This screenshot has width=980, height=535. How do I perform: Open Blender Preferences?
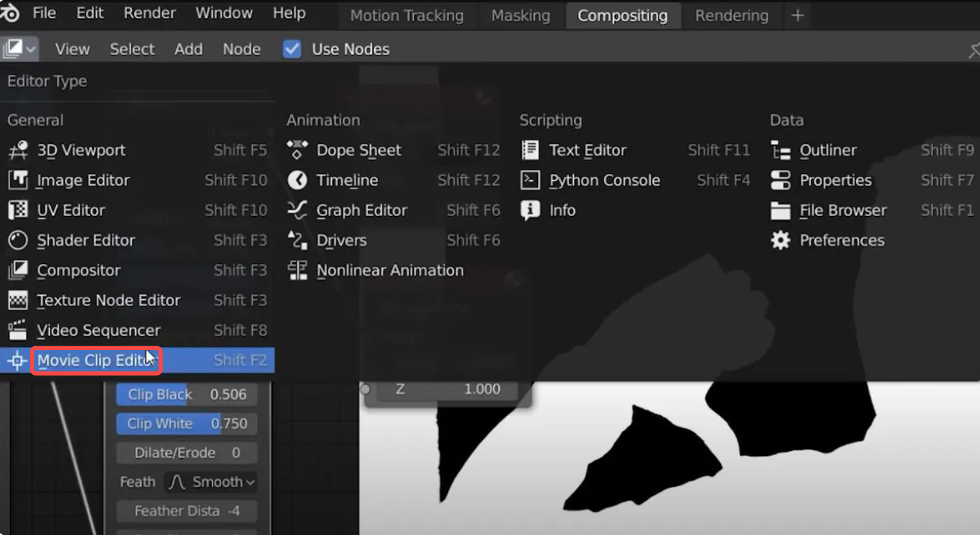(842, 240)
